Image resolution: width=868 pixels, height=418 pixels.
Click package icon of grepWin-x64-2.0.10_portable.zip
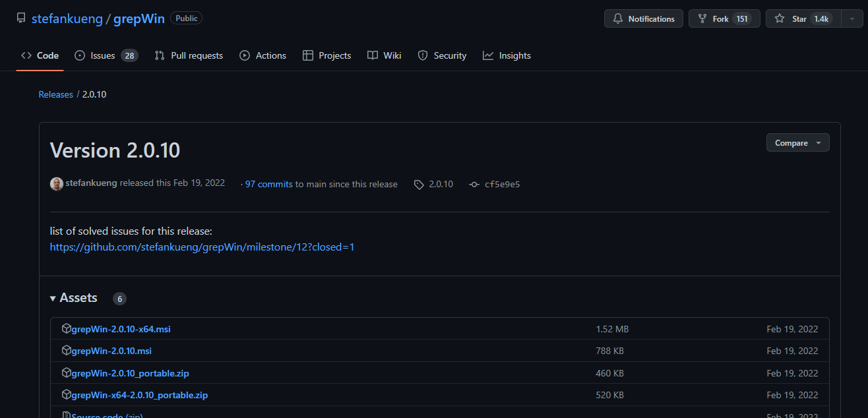66,394
